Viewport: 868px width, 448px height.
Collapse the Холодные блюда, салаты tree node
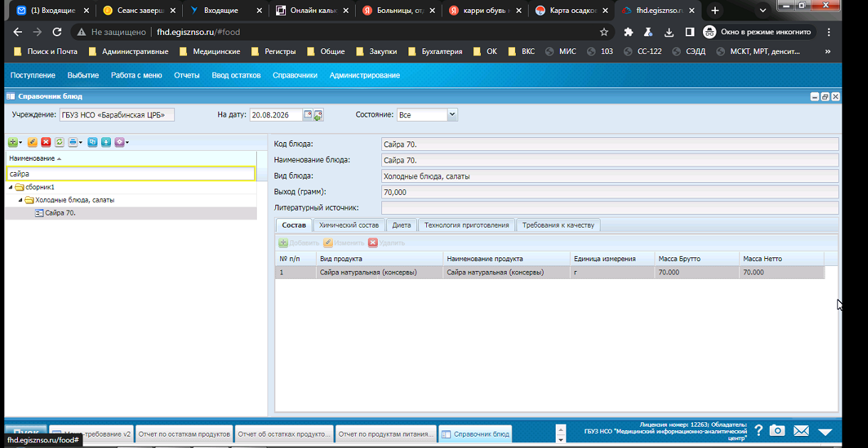tap(20, 201)
